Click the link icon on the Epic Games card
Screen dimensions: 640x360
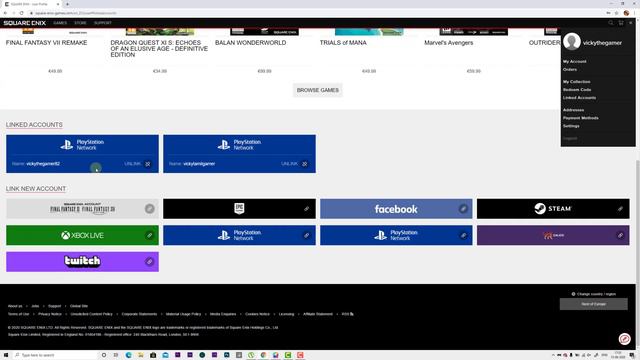(307, 209)
